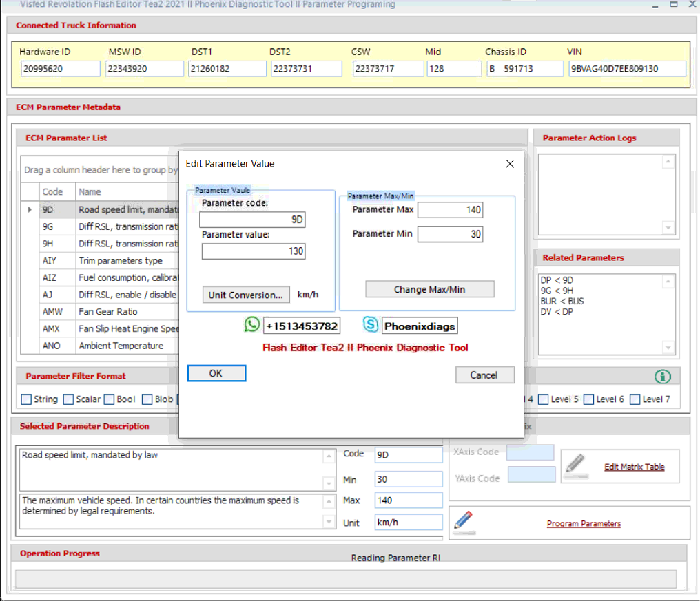Check the Bool filter checkbox
Screen dimensions: 700x601
109,399
